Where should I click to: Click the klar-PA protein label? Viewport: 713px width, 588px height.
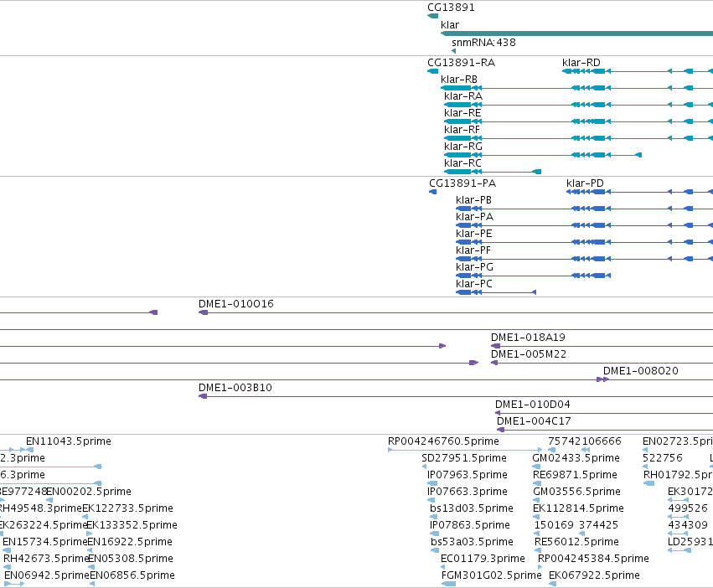pos(475,218)
